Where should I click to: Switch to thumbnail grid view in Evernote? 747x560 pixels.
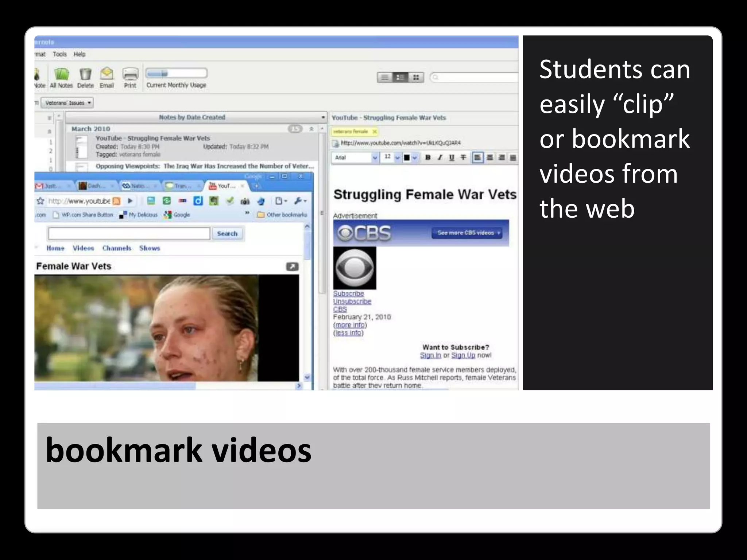(416, 77)
